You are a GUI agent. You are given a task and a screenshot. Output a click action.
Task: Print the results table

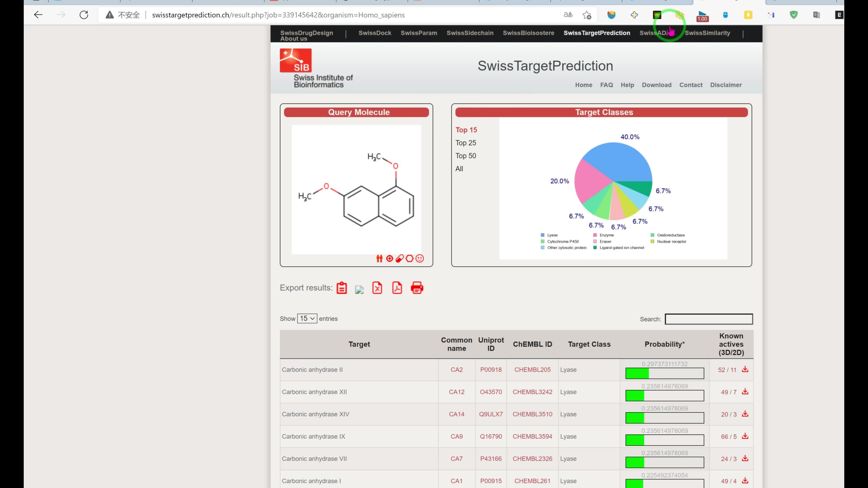pyautogui.click(x=417, y=288)
